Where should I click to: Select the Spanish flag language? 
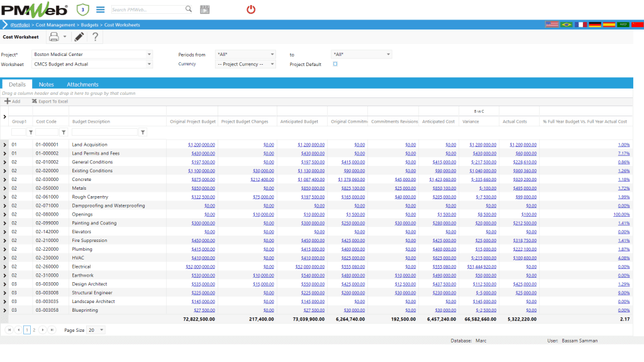609,25
